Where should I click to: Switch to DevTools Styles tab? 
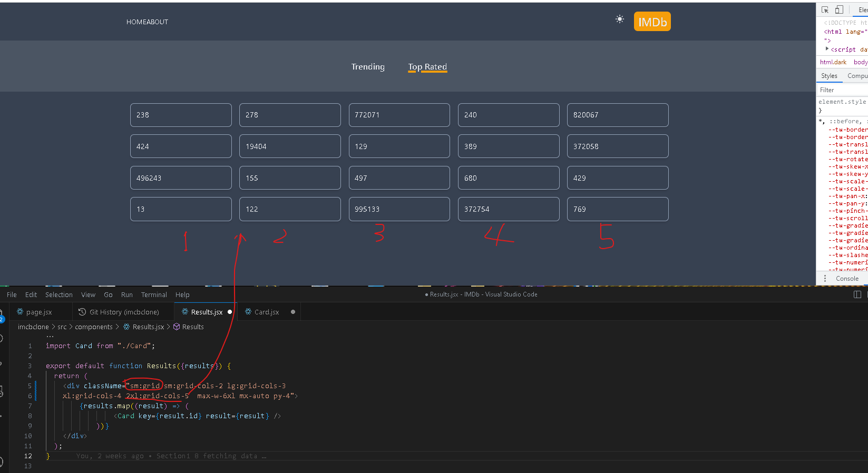coord(829,76)
